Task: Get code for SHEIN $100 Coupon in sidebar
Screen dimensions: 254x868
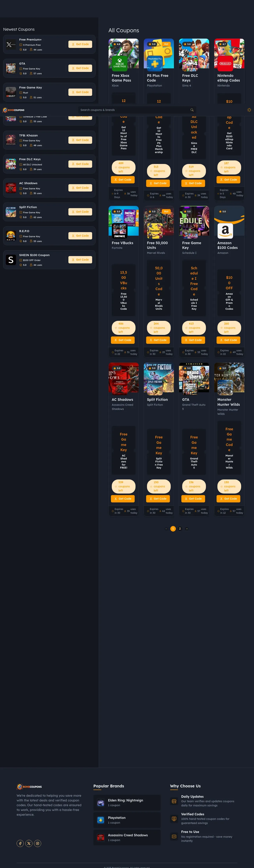Action: tap(80, 259)
